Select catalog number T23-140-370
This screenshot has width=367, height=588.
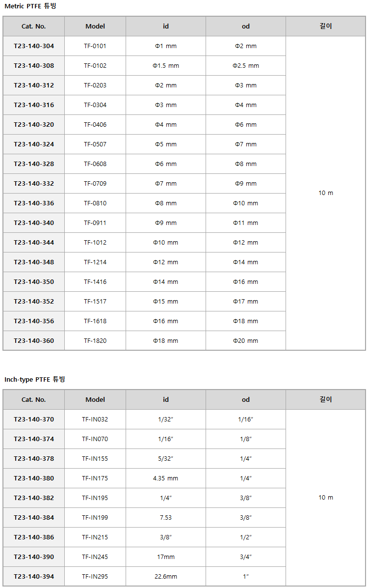[x=34, y=419]
